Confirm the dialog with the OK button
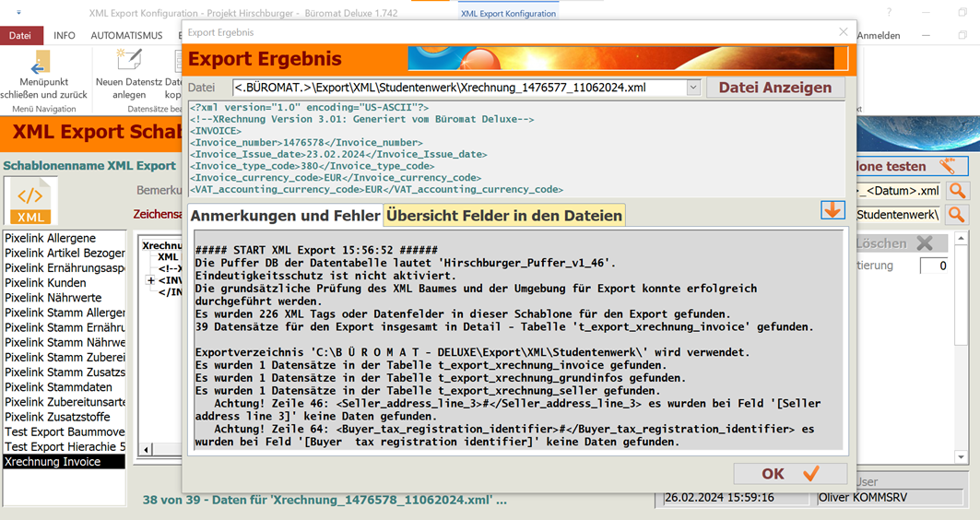The height and width of the screenshot is (520, 980). coord(789,474)
